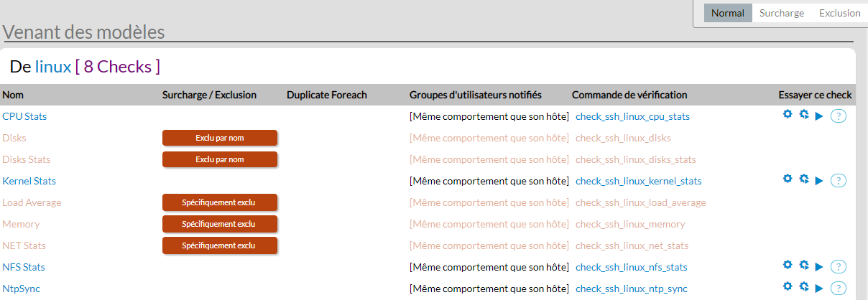Screen dimensions: 868x300
Task: Open the check_ssh_linux_ntp_sync command link
Action: pos(632,289)
